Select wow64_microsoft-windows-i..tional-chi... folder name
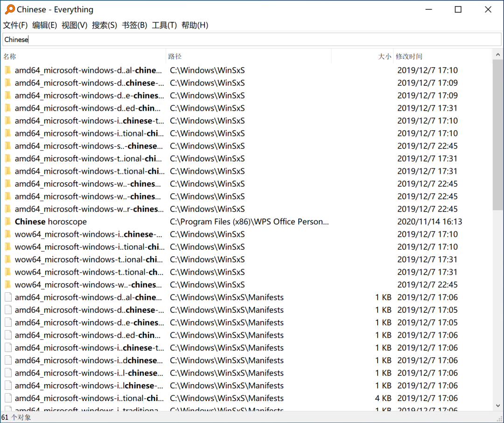This screenshot has width=504, height=423. point(90,247)
